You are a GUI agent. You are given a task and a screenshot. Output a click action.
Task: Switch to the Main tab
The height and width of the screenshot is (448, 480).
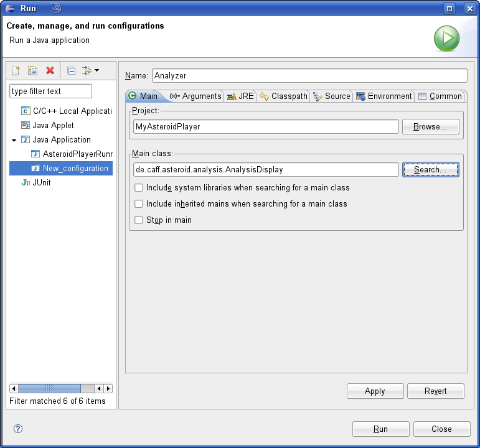click(x=143, y=96)
